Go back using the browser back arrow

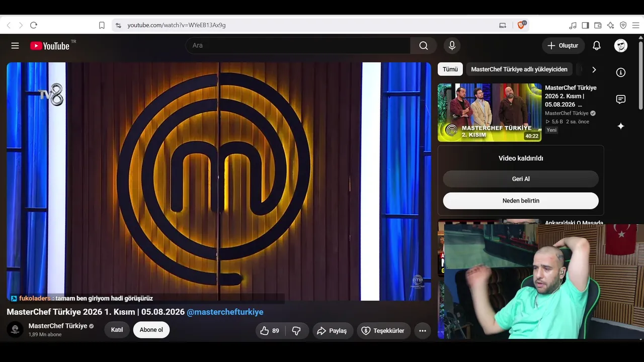pyautogui.click(x=9, y=25)
